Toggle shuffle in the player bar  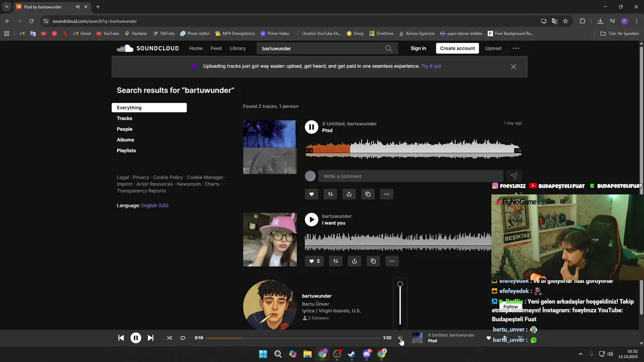pos(170,338)
